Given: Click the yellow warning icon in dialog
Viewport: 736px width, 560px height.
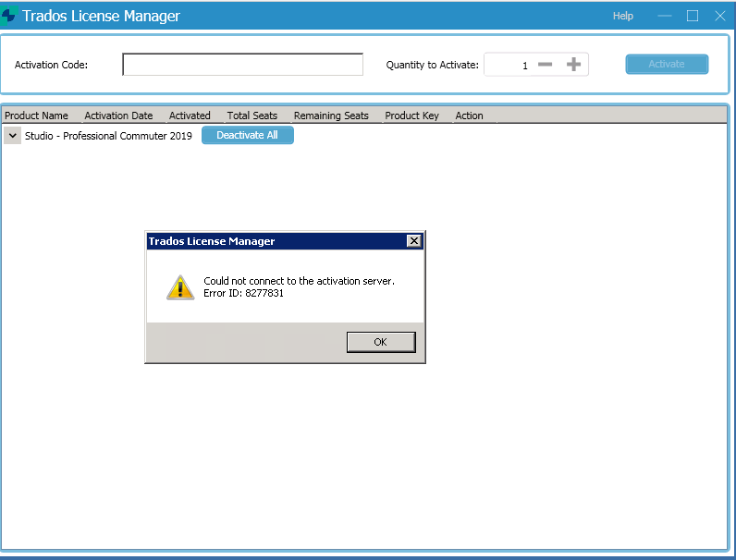Looking at the screenshot, I should click(x=180, y=287).
